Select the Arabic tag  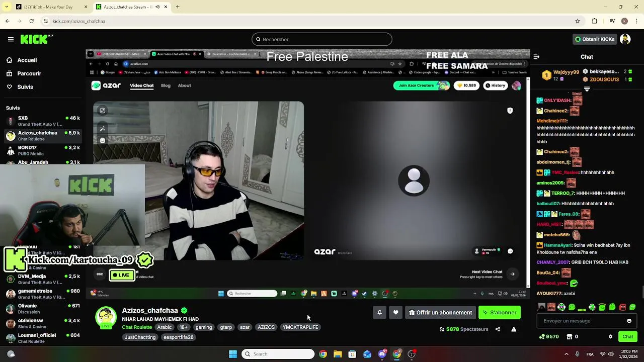click(165, 327)
